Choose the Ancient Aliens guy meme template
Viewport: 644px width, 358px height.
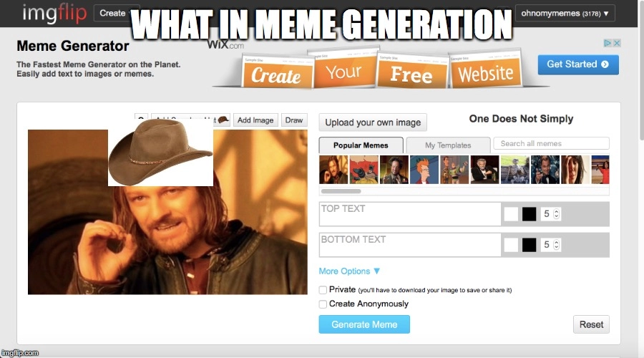(x=394, y=170)
